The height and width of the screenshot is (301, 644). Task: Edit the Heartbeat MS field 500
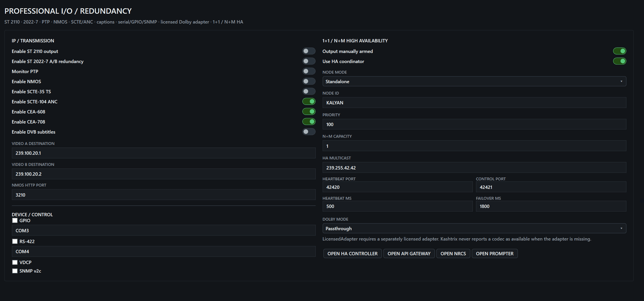click(397, 206)
